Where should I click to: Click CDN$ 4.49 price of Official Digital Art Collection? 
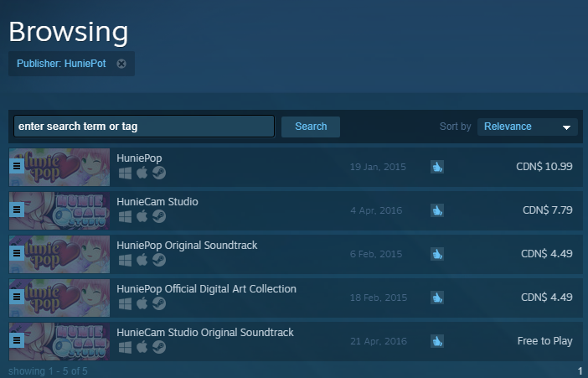[x=547, y=297]
